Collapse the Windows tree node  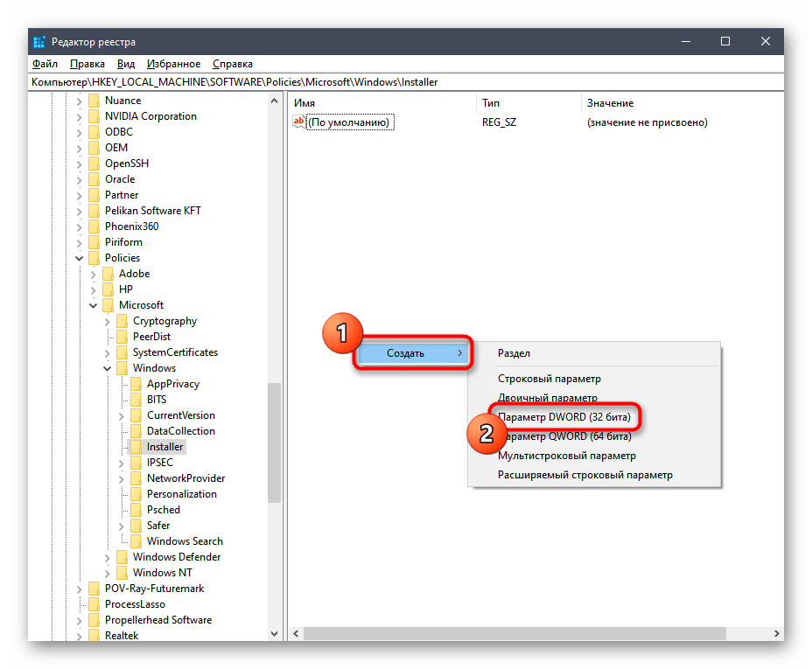108,368
